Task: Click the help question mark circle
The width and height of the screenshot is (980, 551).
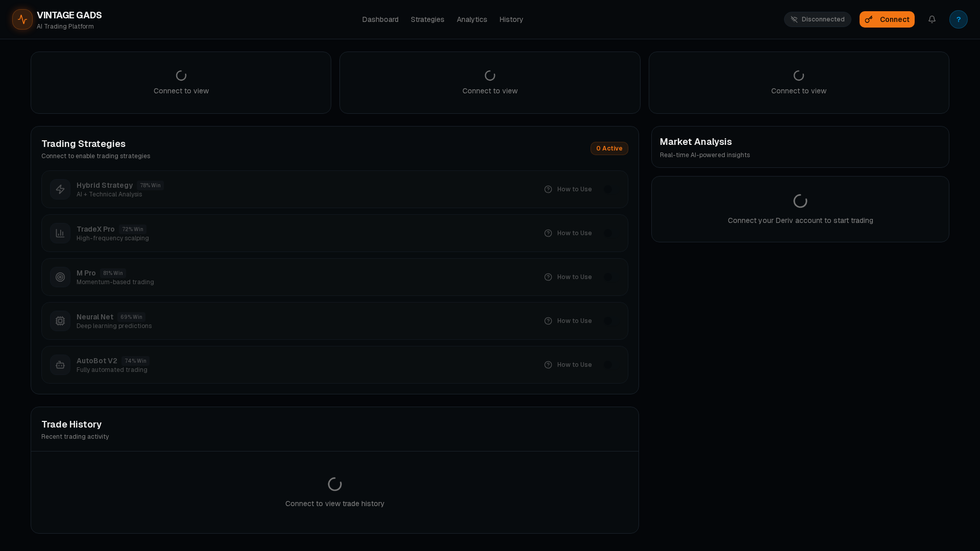Action: pyautogui.click(x=959, y=19)
